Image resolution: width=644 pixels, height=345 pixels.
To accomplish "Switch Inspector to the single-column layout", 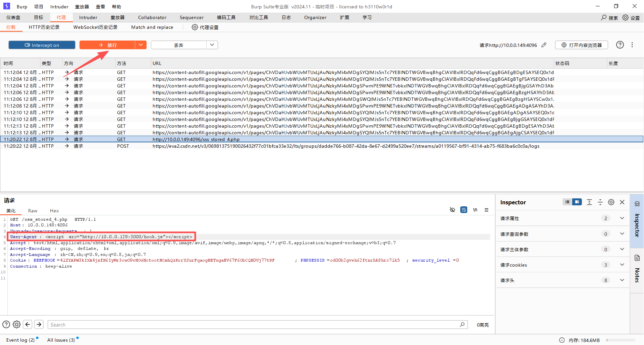I will pos(567,202).
